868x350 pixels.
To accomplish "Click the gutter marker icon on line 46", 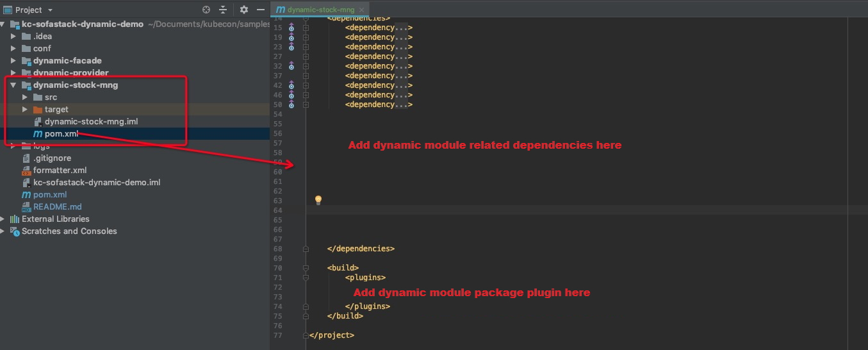I will pyautogui.click(x=291, y=95).
